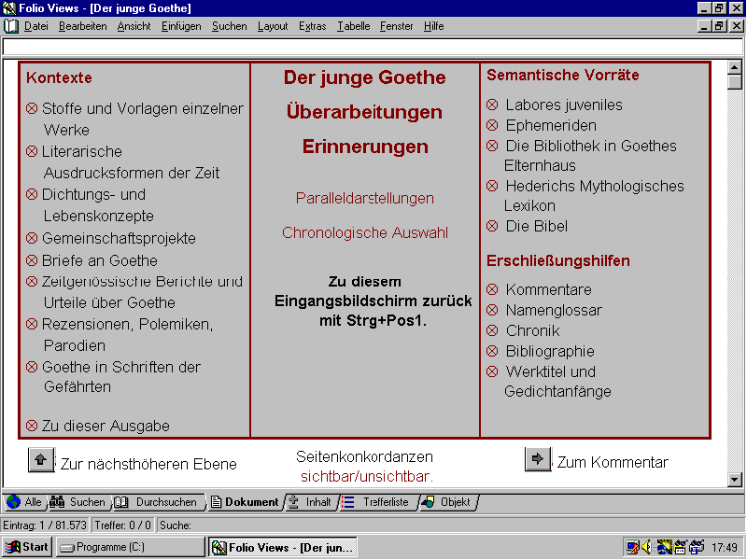Switch to Programme (C:) taskbar window
747x560 pixels.
point(130,547)
